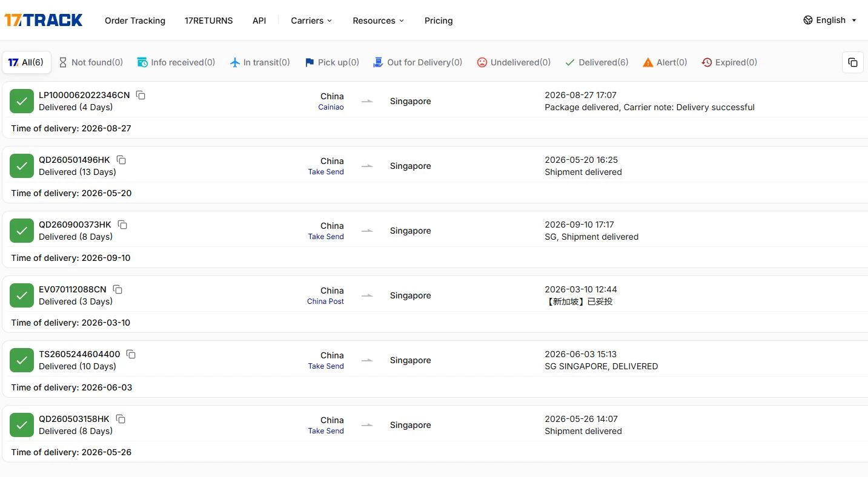Copy tracking number EV070112088CN

pos(118,289)
